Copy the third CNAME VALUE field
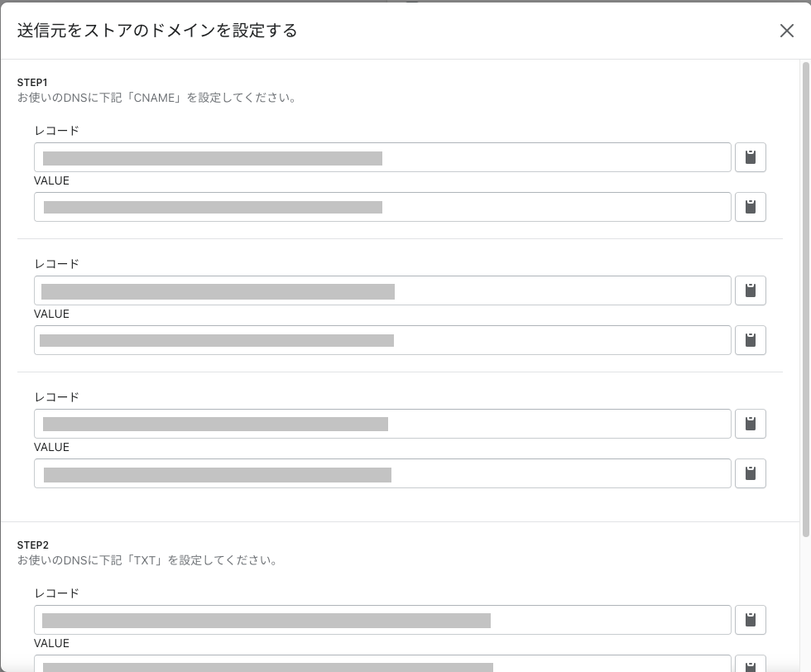Viewport: 811px width, 672px height. (750, 473)
